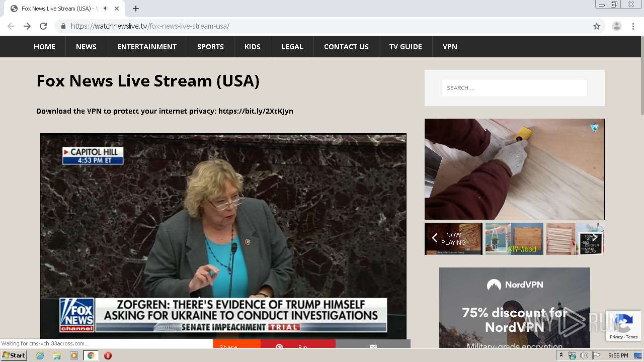The image size is (644, 362).
Task: Bookmark page with the star icon
Action: [597, 26]
